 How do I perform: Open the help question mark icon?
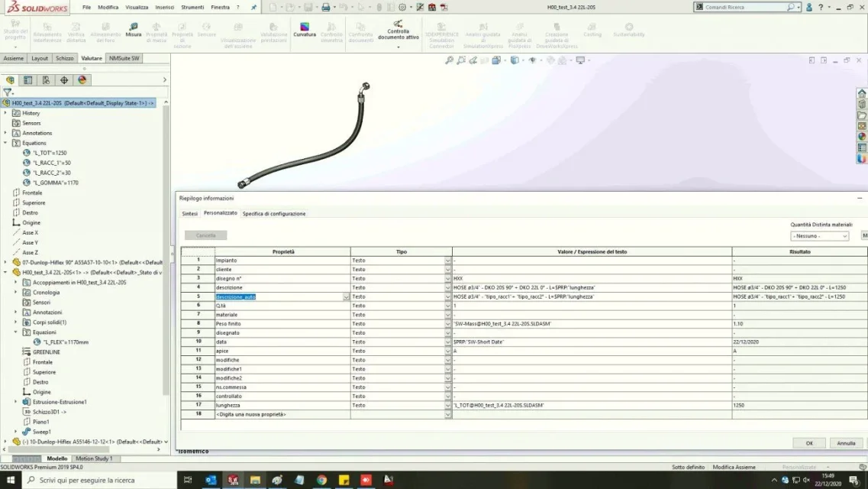(x=821, y=7)
